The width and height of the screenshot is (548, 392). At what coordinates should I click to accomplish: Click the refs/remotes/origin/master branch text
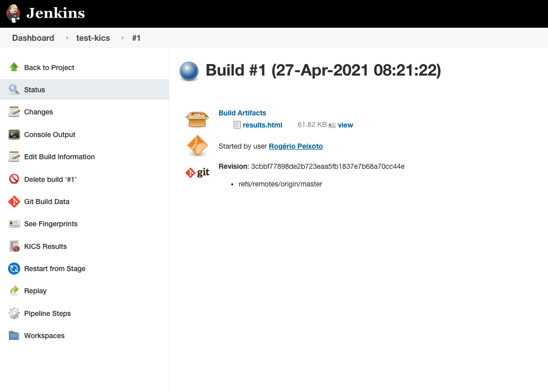tap(280, 184)
